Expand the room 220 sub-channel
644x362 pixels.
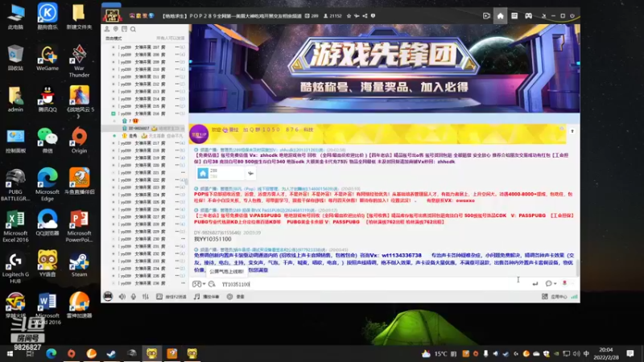[x=114, y=166]
